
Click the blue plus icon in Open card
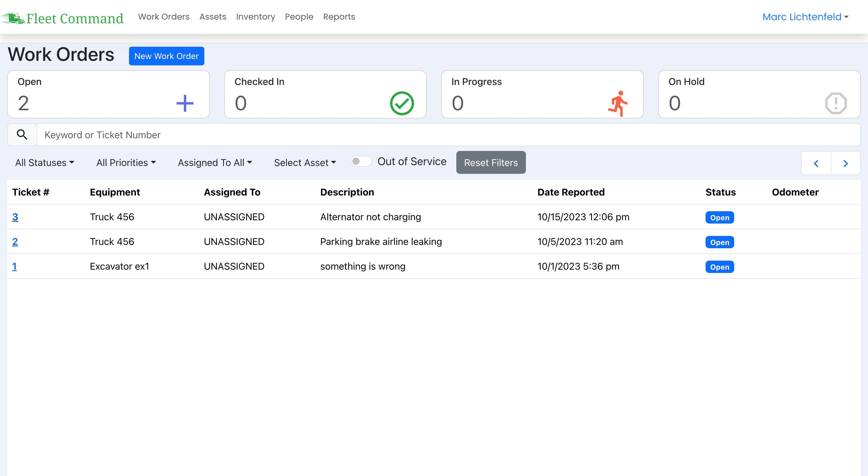[x=185, y=103]
